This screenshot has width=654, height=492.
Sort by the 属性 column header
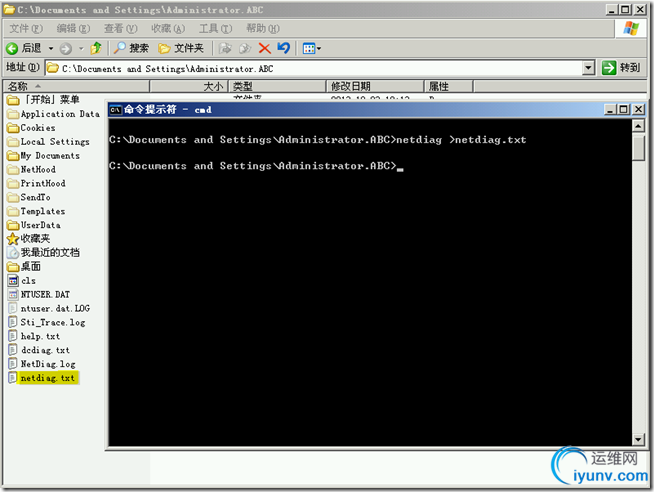(x=448, y=86)
